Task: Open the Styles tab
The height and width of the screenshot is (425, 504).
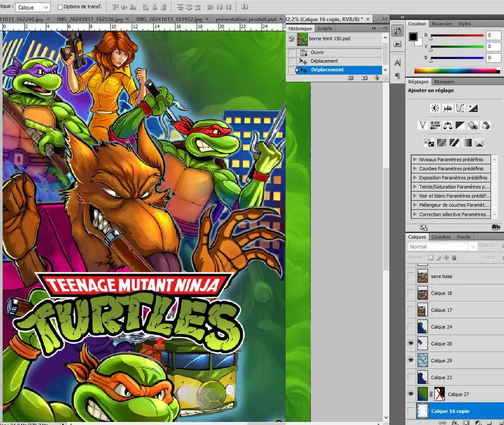Action: 464,23
